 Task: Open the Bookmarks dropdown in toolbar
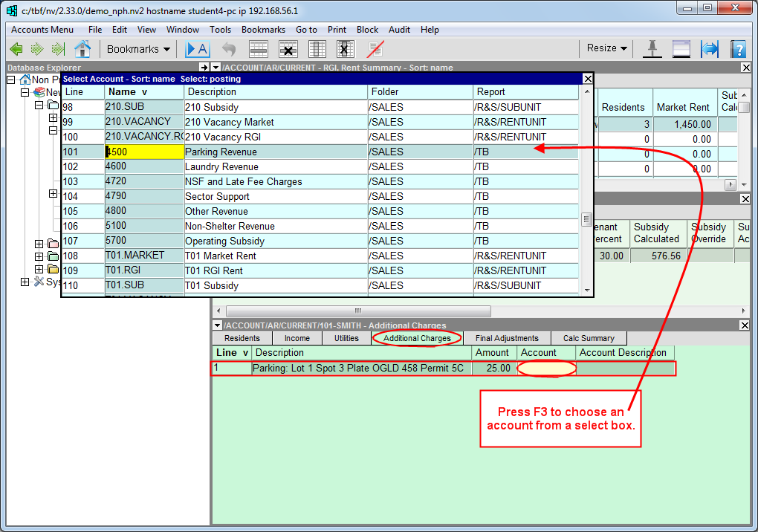(x=138, y=49)
